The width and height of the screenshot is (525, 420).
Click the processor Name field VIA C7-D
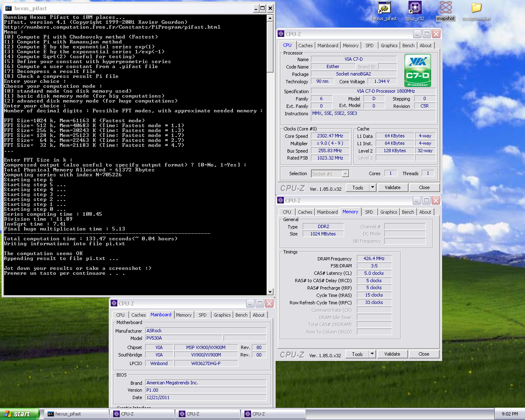coord(354,59)
